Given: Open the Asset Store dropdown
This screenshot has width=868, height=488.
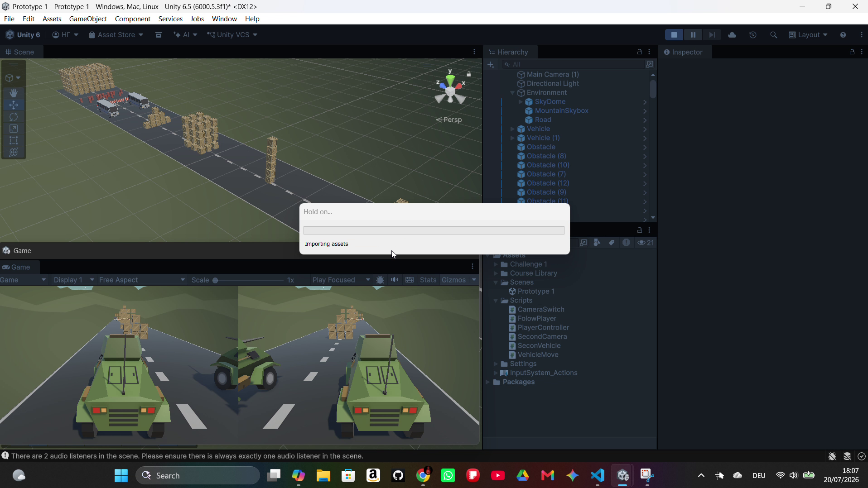Looking at the screenshot, I should click(116, 35).
